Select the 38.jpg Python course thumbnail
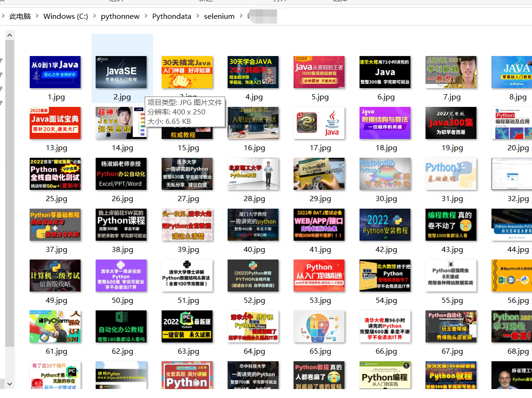 click(121, 225)
